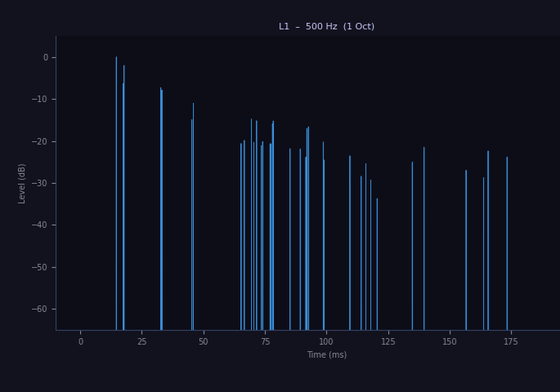Select the Time (ms) horizontal axis label
Image resolution: width=560 pixels, height=392 pixels.
click(327, 354)
